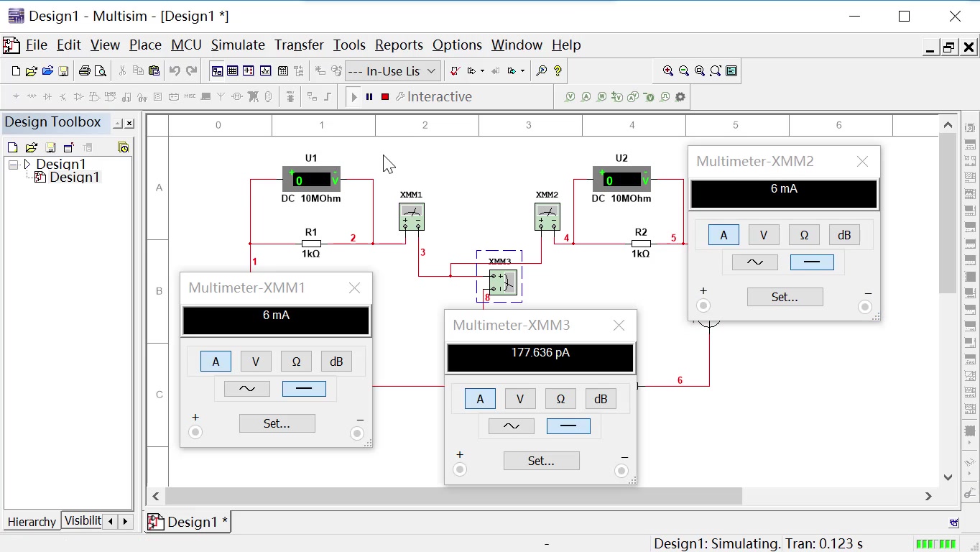Viewport: 980px width, 552px height.
Task: Place a voltage probe
Action: (x=570, y=97)
